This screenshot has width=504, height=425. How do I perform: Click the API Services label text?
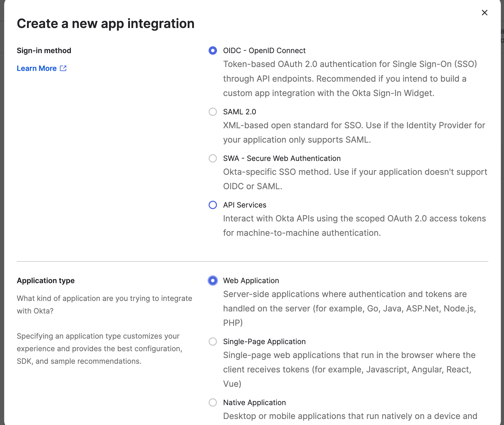(244, 205)
